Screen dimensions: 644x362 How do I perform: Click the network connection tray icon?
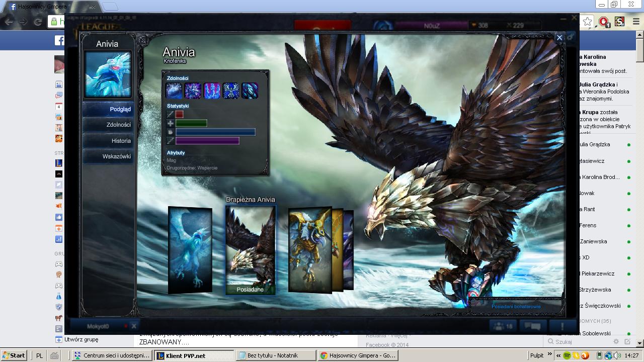point(609,355)
